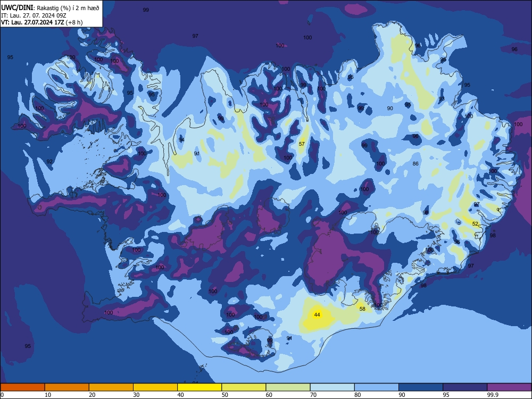Pick the 50–60% pale yellow legend swatch
Viewport: 532px width, 399px height.
[244, 387]
